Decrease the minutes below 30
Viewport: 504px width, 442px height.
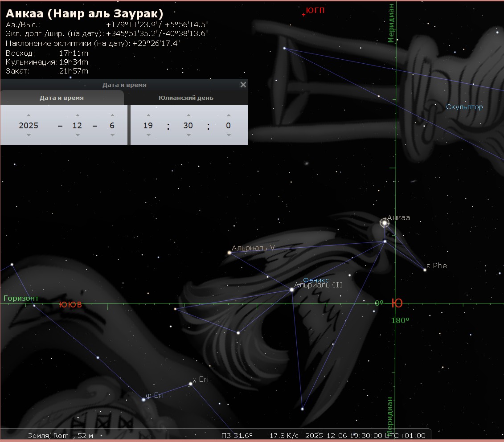coord(188,135)
